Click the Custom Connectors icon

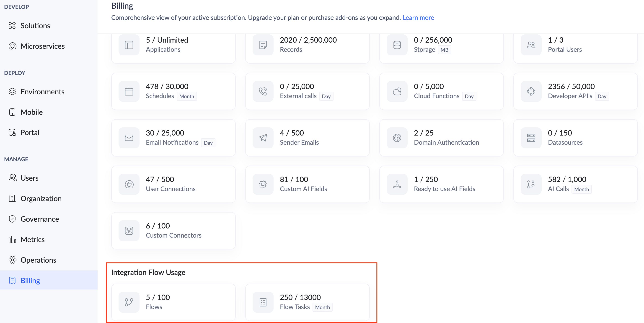click(129, 231)
